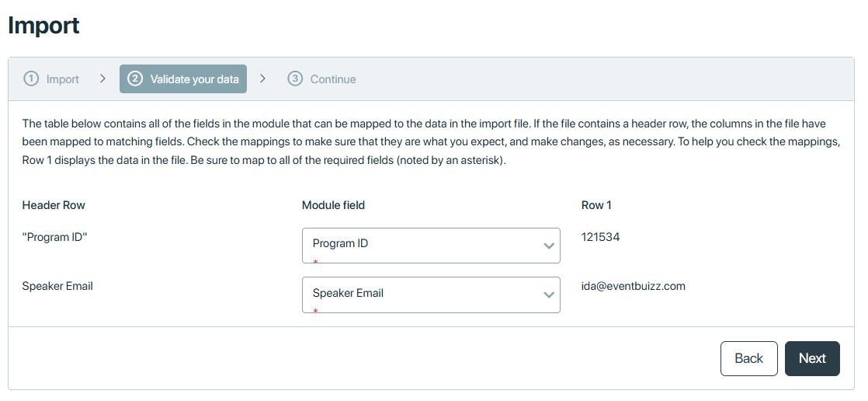This screenshot has height=401, width=868.
Task: Click the Row 1 value 121534
Action: [601, 237]
